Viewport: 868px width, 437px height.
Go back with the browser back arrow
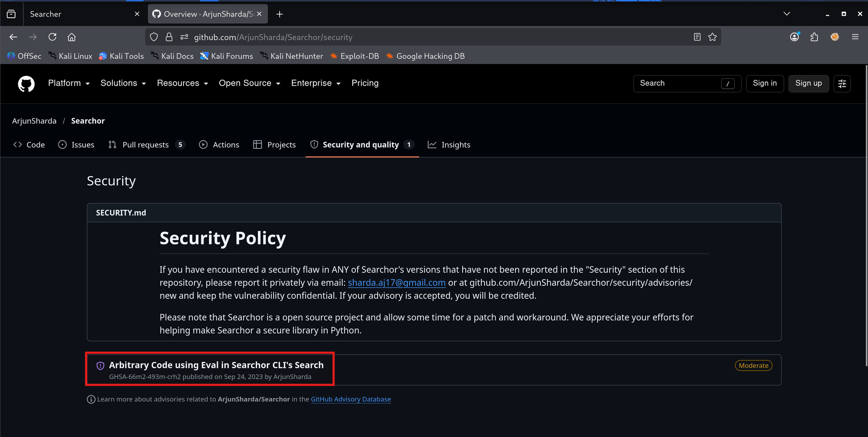click(x=13, y=37)
